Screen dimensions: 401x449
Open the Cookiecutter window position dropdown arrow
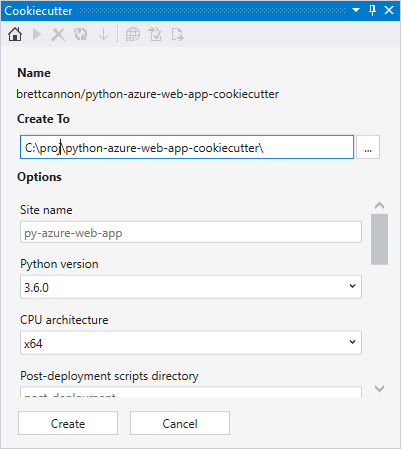point(356,10)
